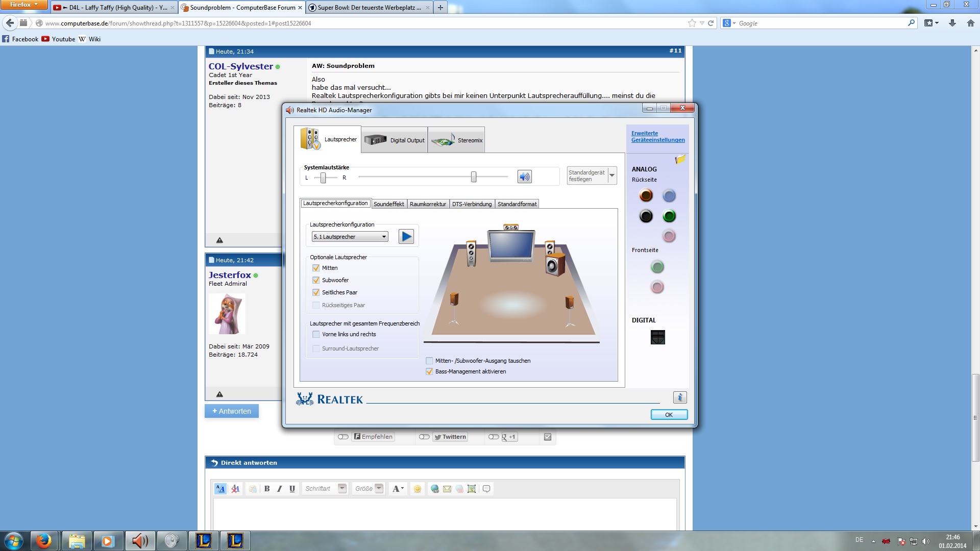The image size is (980, 551).
Task: Switch to the Soundeffekt tab
Action: (x=388, y=204)
